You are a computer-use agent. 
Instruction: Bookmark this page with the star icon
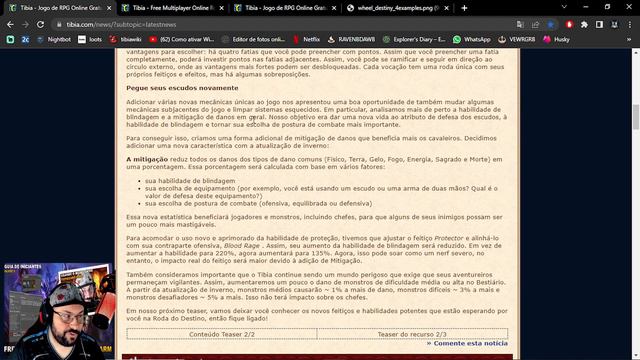[551, 24]
